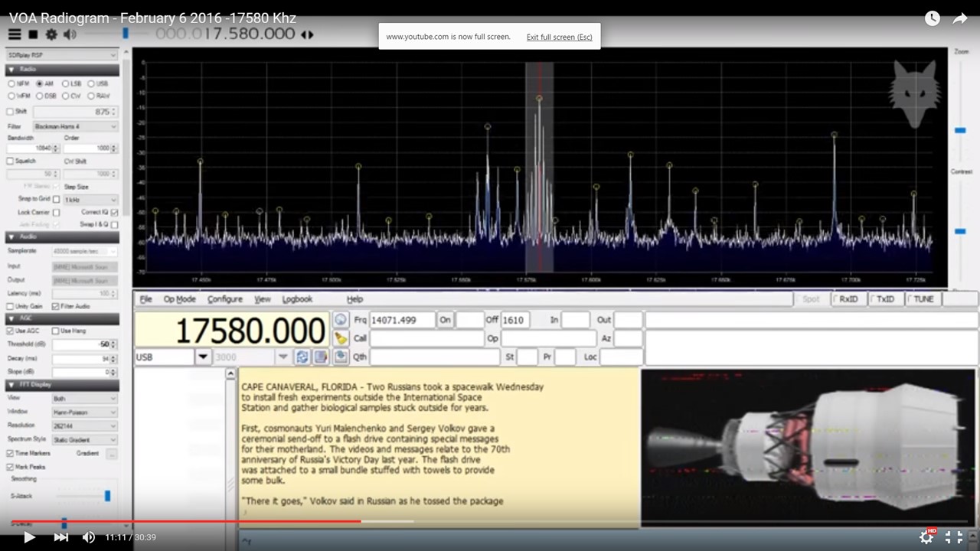Click the Gradient edit button

(112, 453)
